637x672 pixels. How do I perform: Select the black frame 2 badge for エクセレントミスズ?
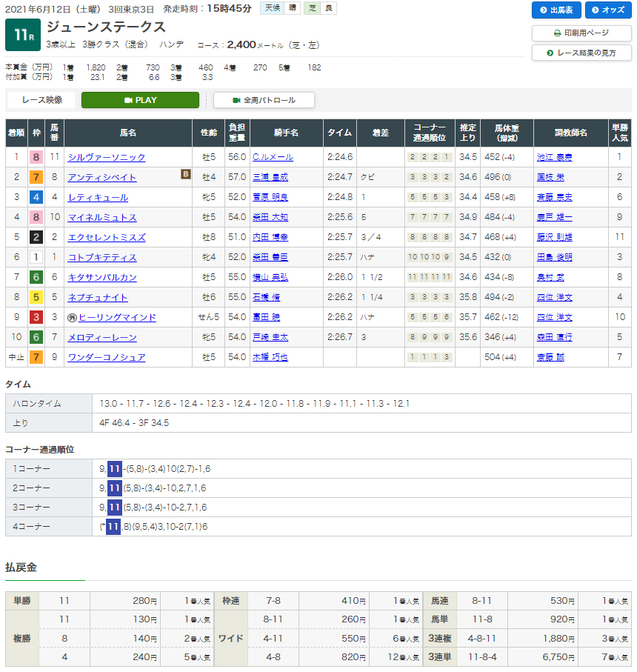pyautogui.click(x=36, y=237)
